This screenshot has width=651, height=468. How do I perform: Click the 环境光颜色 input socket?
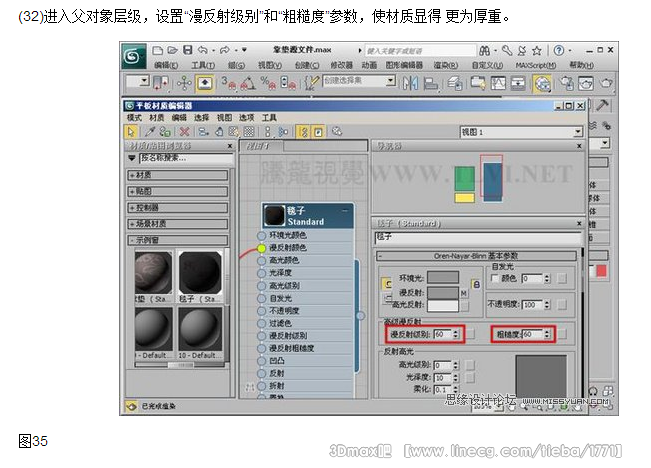pyautogui.click(x=261, y=235)
